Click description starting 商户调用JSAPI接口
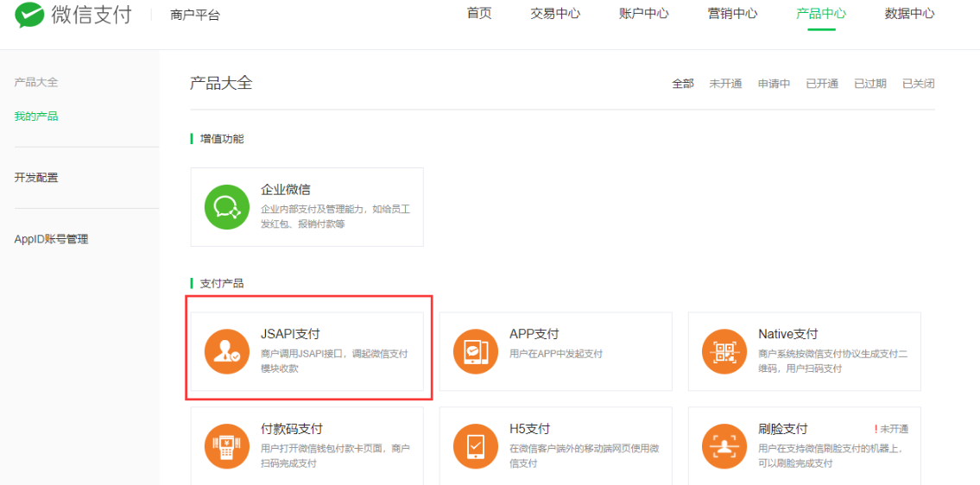The width and height of the screenshot is (980, 485). point(334,362)
